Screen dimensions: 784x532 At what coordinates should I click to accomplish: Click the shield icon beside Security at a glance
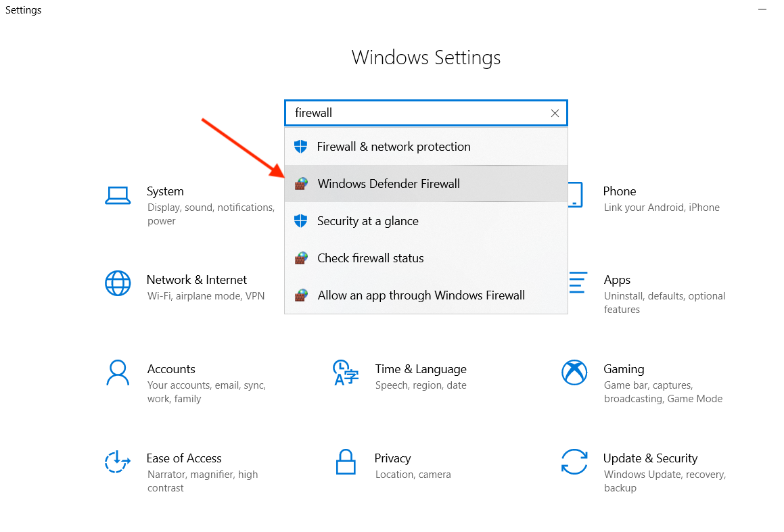pyautogui.click(x=300, y=221)
